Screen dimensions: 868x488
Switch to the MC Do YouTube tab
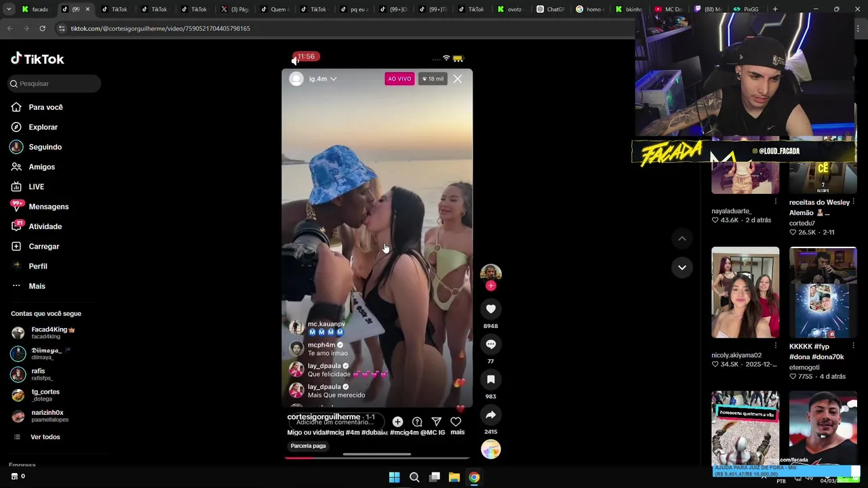[669, 9]
